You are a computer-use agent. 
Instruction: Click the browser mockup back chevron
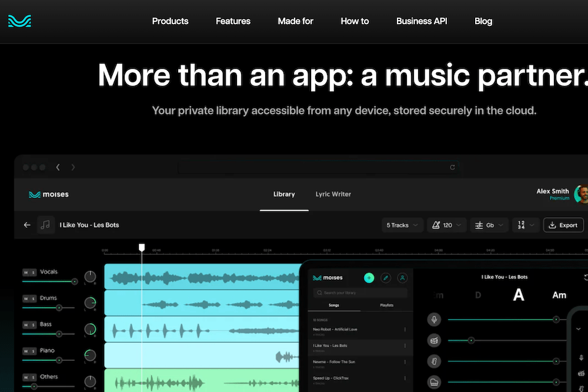click(x=58, y=167)
